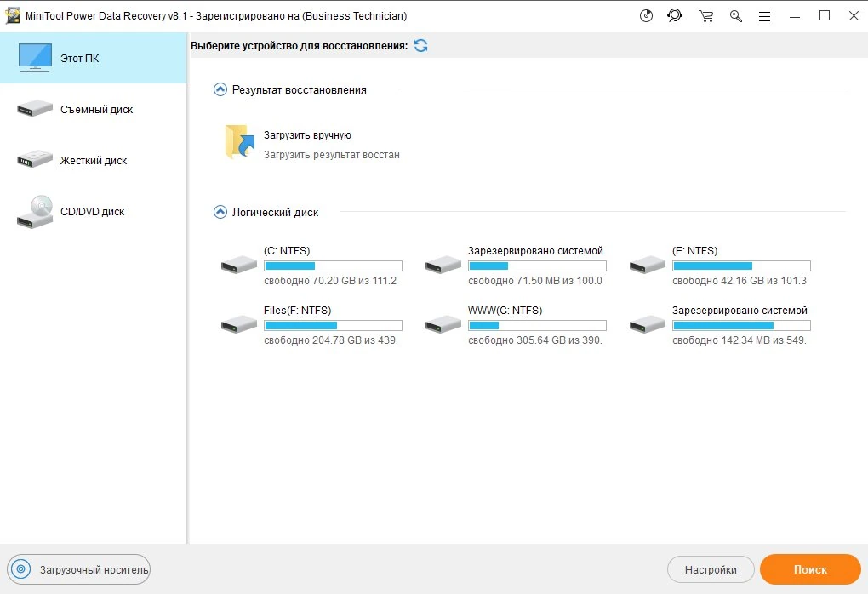
Task: Select the "Съемный диск" drive icon
Action: 34,109
